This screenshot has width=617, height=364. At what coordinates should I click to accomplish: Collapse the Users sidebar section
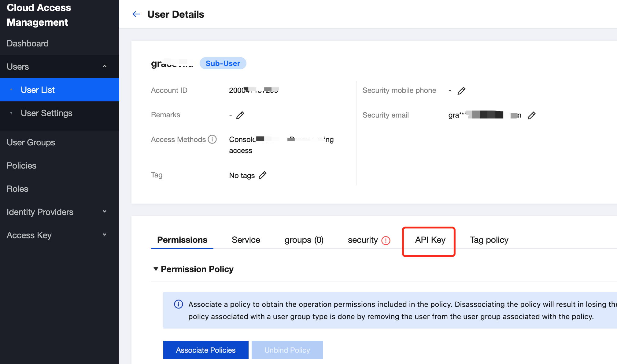[x=105, y=66]
